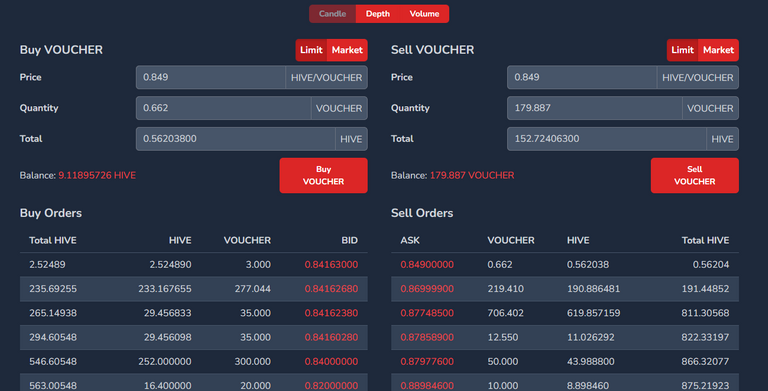Viewport: 768px width, 391px height.
Task: Click the 179.887 VOUCHER balance link
Action: 472,175
